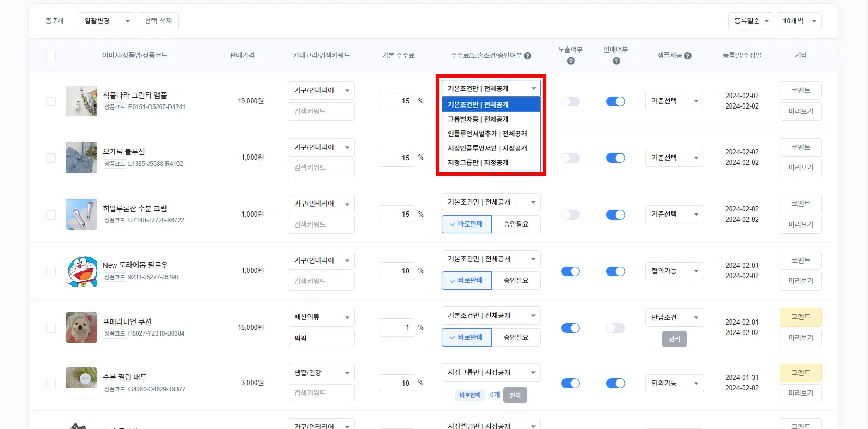The width and height of the screenshot is (868, 429).
Task: Click 미리보기 for 오가닉 블루진
Action: click(801, 168)
